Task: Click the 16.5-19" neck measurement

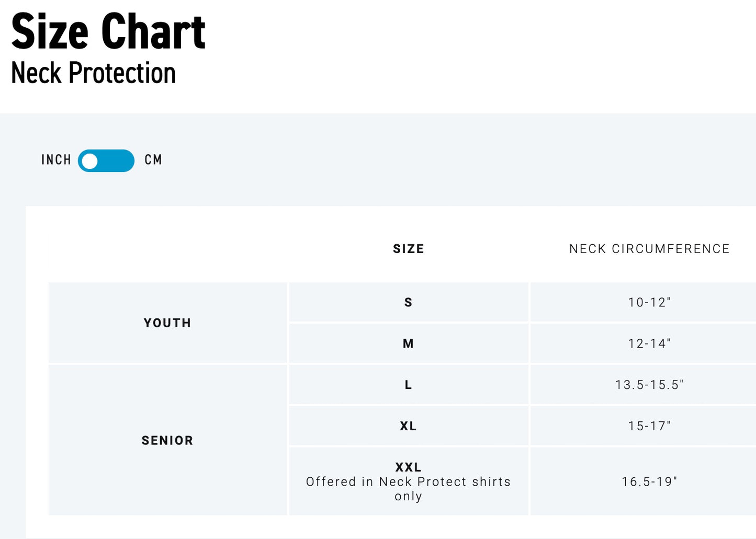Action: coord(649,482)
